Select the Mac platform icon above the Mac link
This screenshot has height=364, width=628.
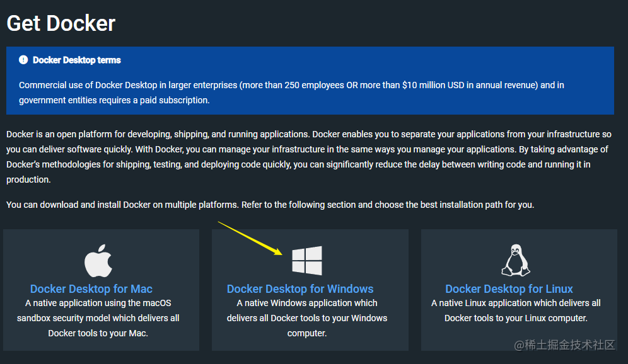point(100,258)
